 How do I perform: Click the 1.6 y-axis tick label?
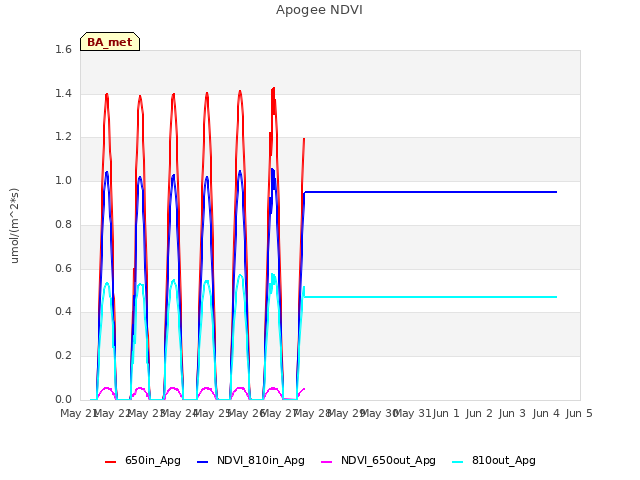(63, 49)
